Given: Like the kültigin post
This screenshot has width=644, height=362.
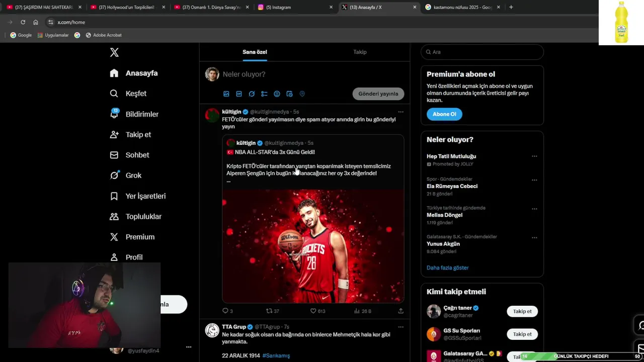Looking at the screenshot, I should 317,311.
